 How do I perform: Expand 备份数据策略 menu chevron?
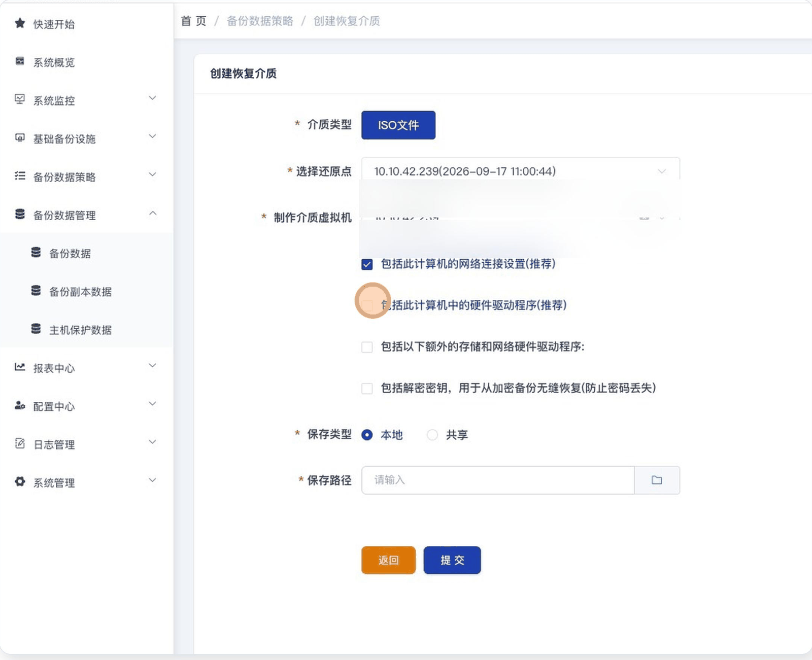(152, 175)
